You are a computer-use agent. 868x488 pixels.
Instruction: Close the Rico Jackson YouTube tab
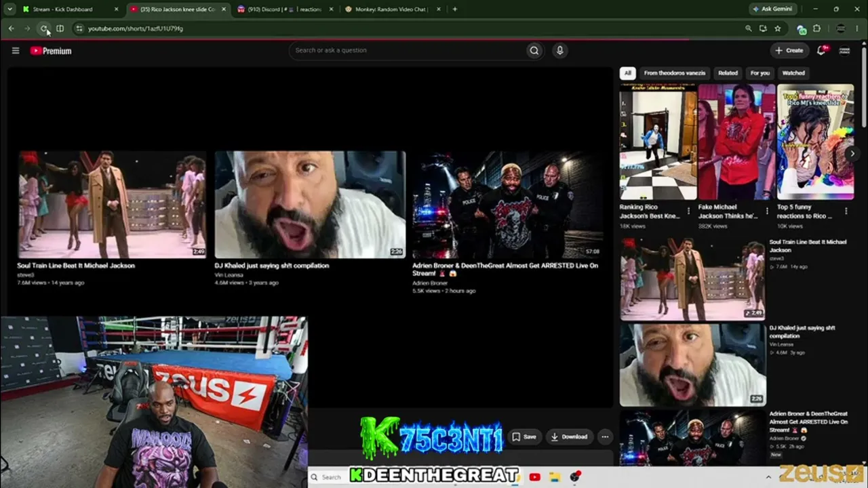pyautogui.click(x=223, y=9)
